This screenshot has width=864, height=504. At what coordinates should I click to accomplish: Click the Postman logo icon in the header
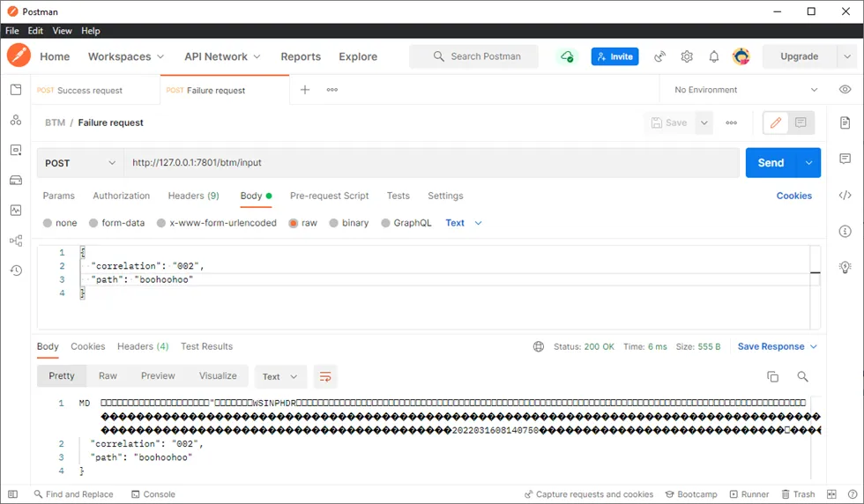click(x=19, y=56)
